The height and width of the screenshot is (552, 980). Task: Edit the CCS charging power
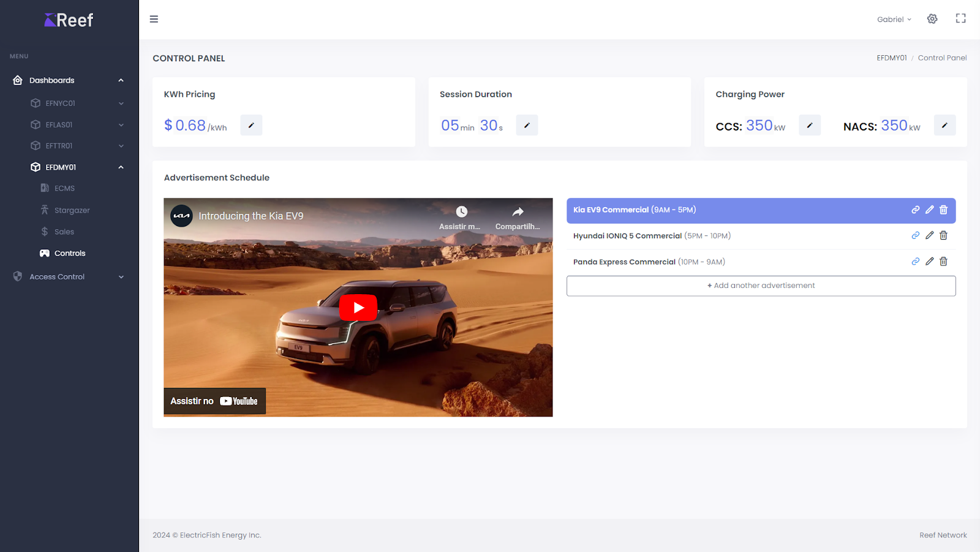point(809,125)
